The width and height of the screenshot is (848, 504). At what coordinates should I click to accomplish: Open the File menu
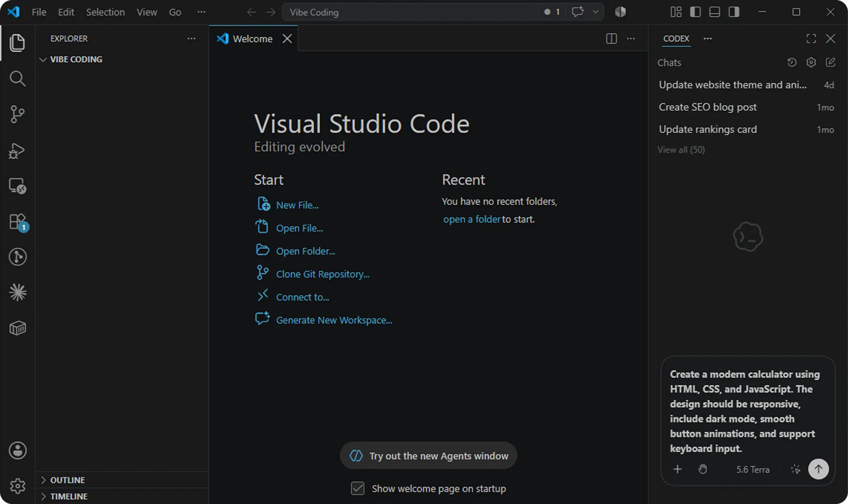(x=39, y=12)
